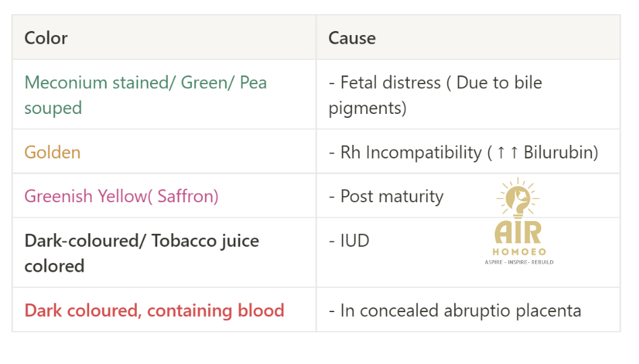
Task: Select the Color column header
Action: click(164, 38)
